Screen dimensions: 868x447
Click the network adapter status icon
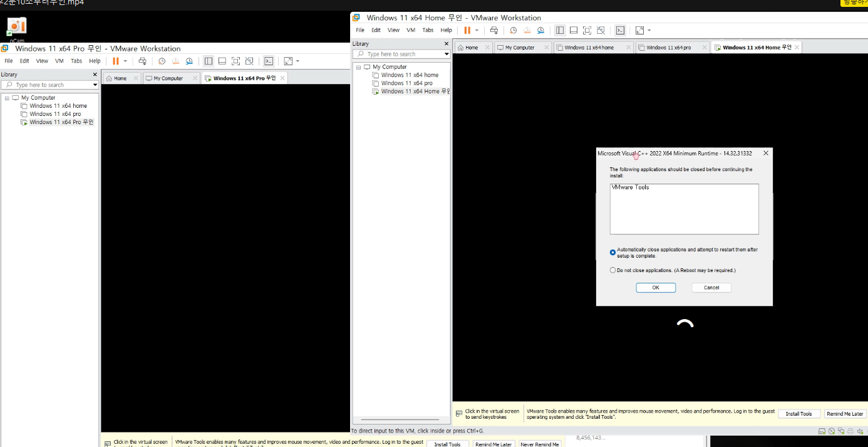click(x=841, y=431)
